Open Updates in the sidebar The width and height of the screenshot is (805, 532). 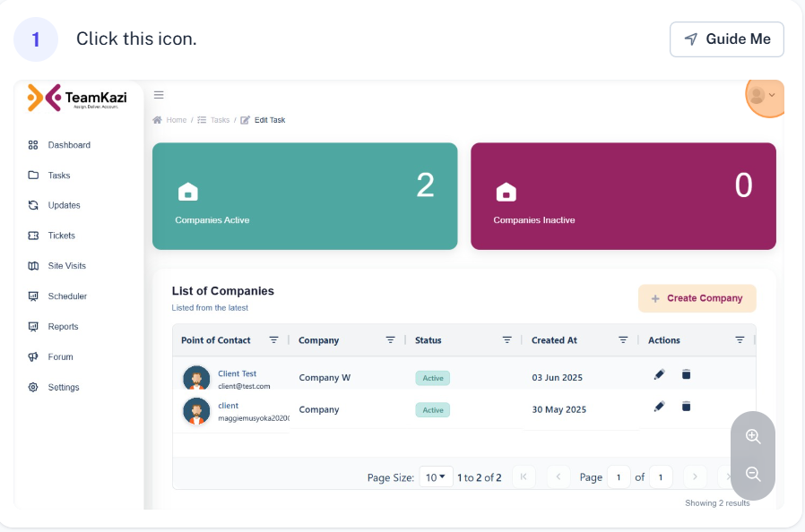click(54, 205)
